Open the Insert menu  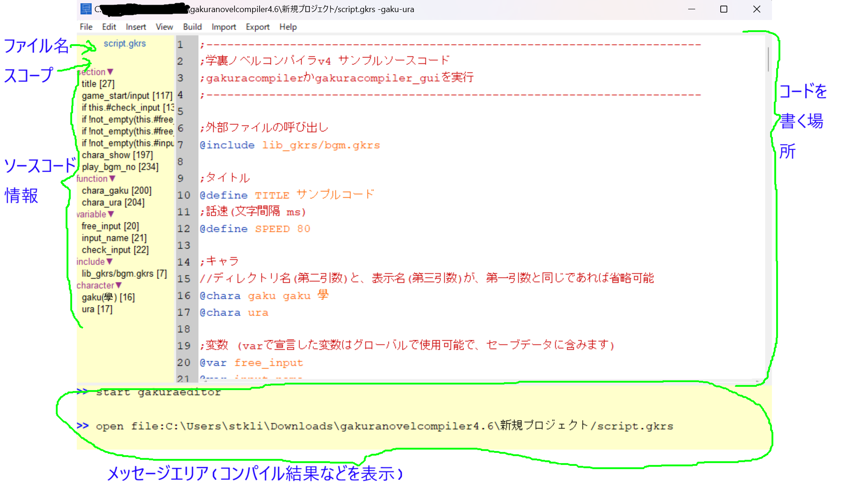pos(135,27)
